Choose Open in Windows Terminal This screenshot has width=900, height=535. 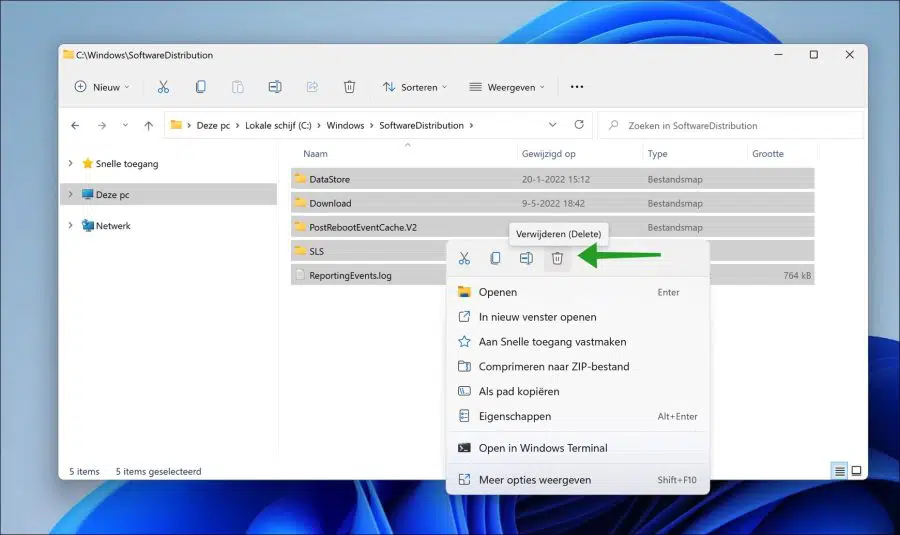pyautogui.click(x=578, y=448)
